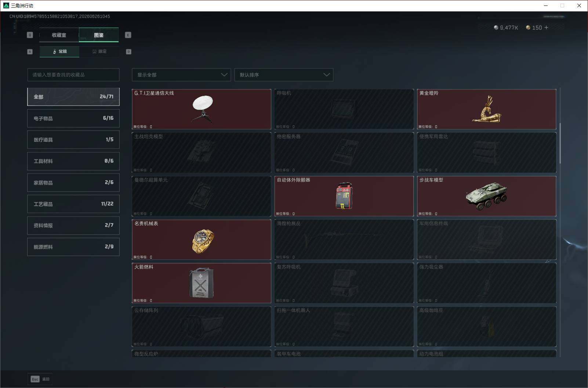
Task: Filter by 电子物品 category
Action: pos(73,118)
